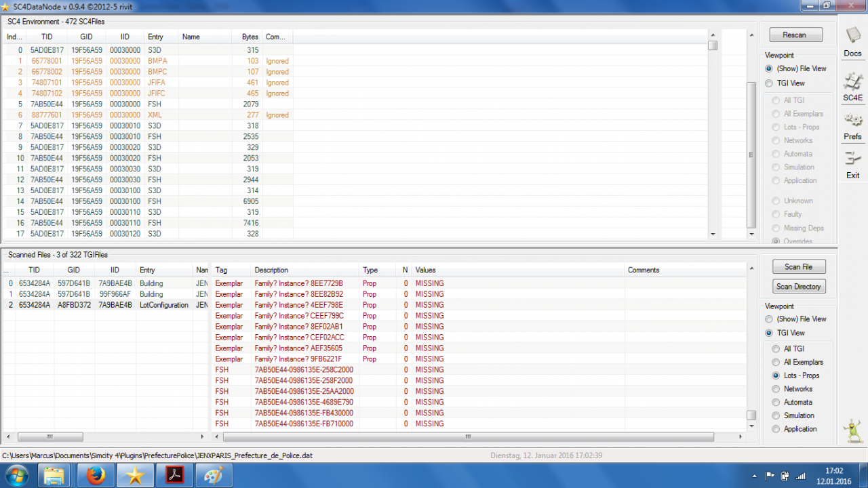
Task: Choose lower All TGI filter radio
Action: [x=776, y=349]
